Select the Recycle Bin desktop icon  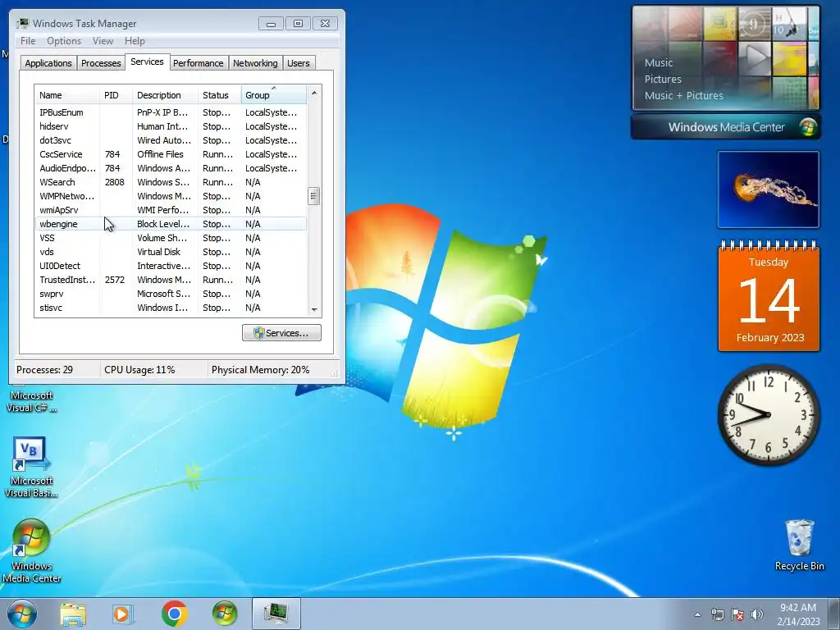(x=799, y=545)
